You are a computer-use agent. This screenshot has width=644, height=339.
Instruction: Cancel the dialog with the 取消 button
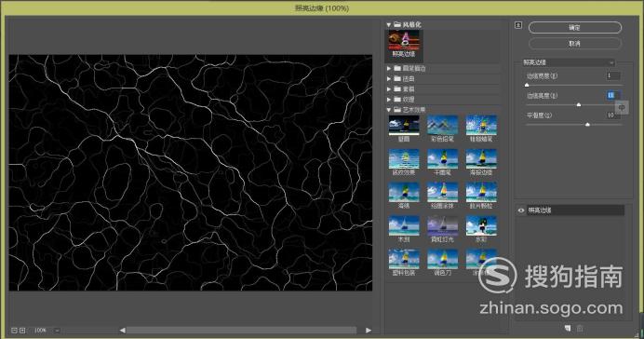click(574, 43)
